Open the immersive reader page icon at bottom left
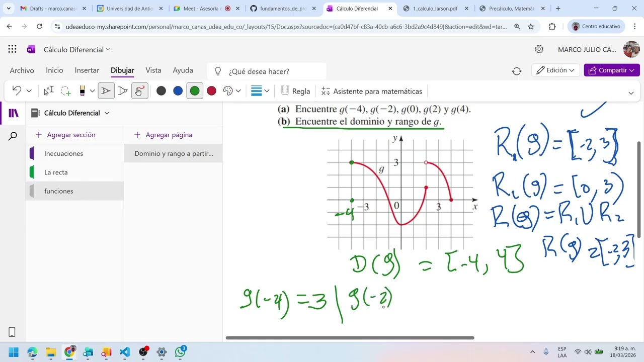Viewport: 644px width, 362px height. tap(12, 332)
